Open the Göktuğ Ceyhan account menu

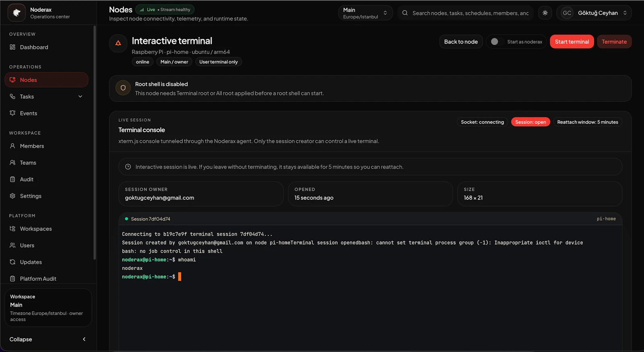(594, 13)
